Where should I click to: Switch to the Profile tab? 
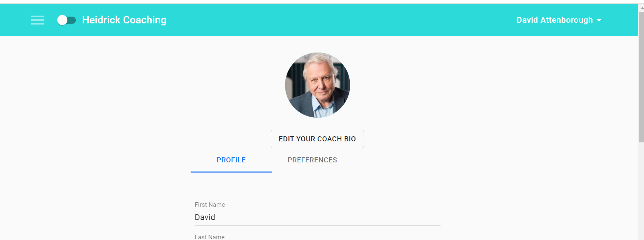[x=231, y=160]
